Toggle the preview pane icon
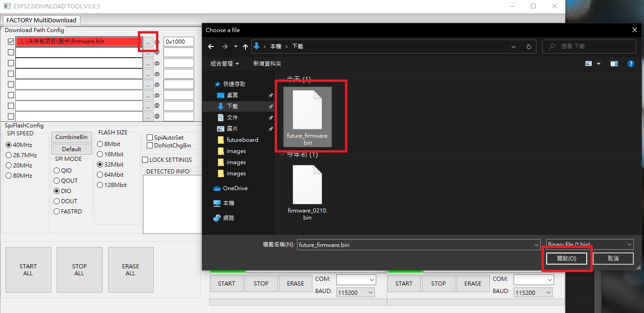Image resolution: width=644 pixels, height=313 pixels. tap(614, 64)
